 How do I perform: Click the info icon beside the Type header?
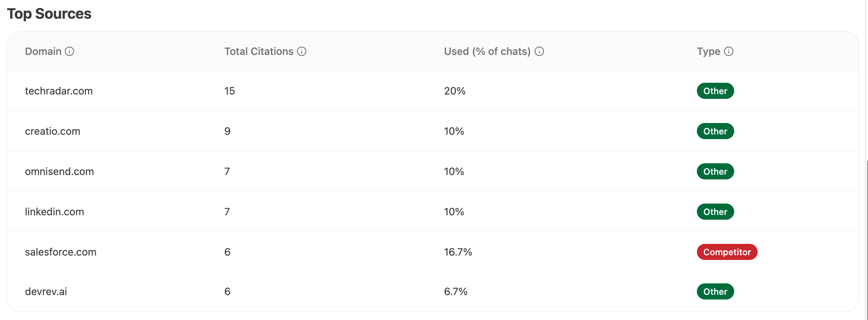click(729, 52)
